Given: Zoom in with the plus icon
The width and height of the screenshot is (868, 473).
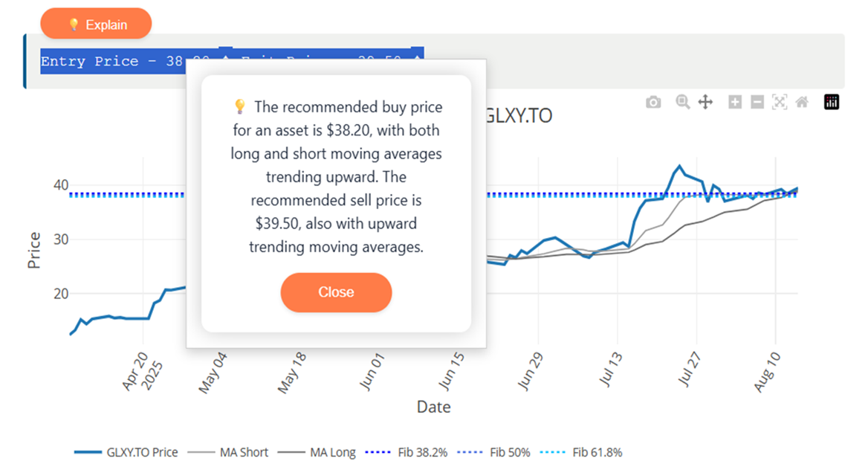Looking at the screenshot, I should click(734, 103).
